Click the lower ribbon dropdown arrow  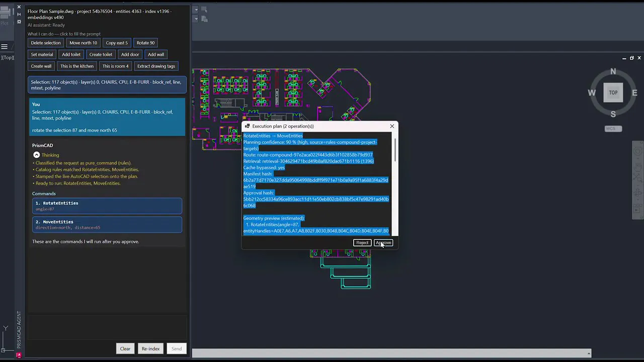click(196, 19)
